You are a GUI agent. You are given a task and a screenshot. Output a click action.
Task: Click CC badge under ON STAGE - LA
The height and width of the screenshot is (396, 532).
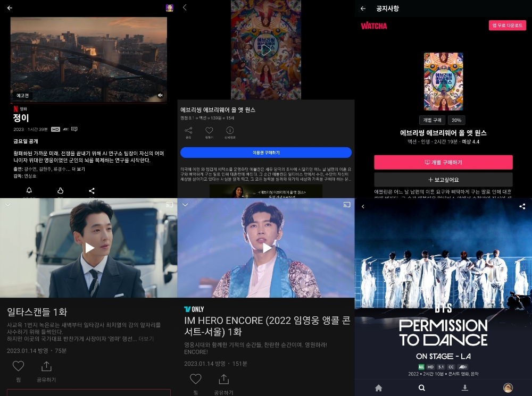click(x=451, y=367)
